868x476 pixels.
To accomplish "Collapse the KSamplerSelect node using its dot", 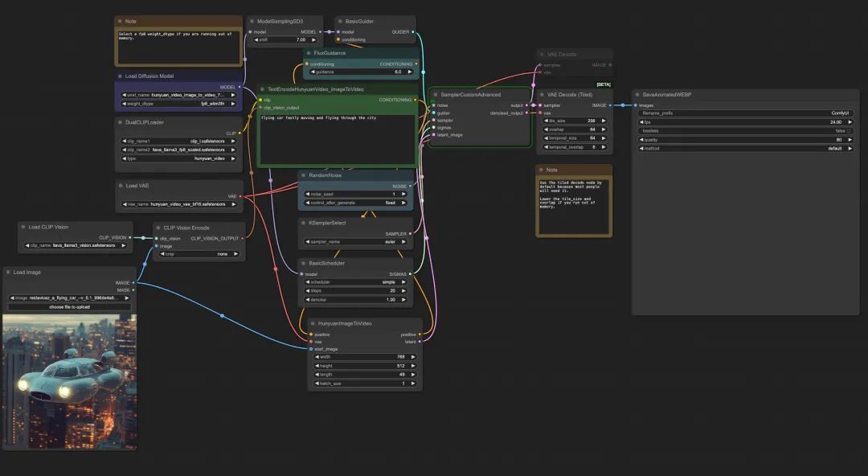I will coord(303,223).
